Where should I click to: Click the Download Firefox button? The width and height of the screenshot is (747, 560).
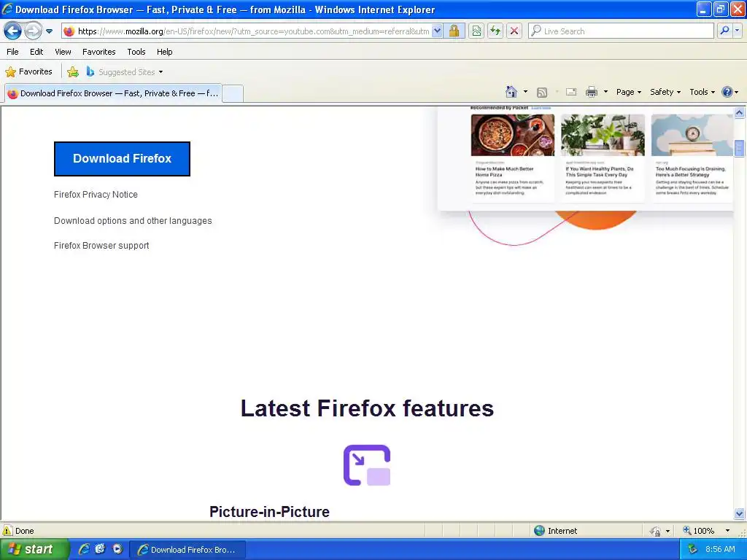pyautogui.click(x=122, y=158)
